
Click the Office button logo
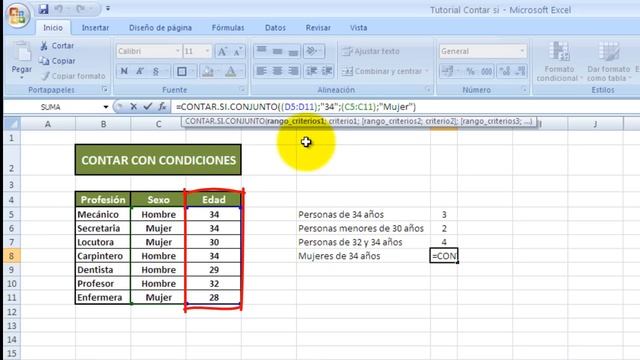17,15
